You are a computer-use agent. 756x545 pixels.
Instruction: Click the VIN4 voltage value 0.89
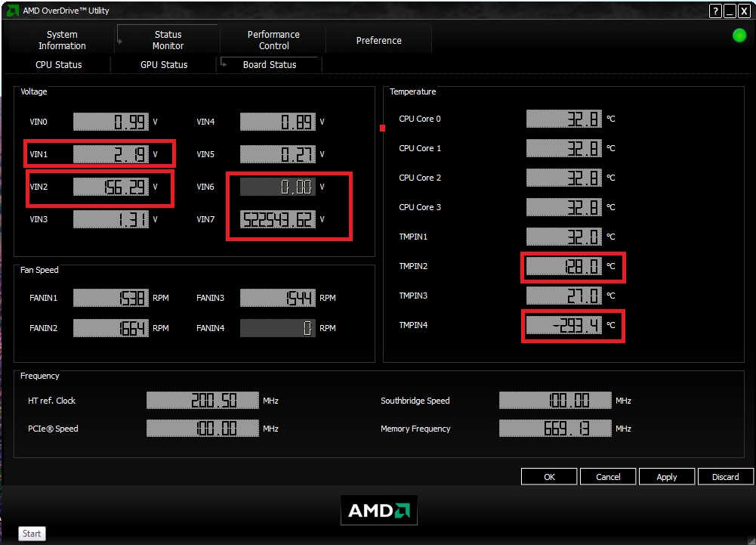point(278,122)
